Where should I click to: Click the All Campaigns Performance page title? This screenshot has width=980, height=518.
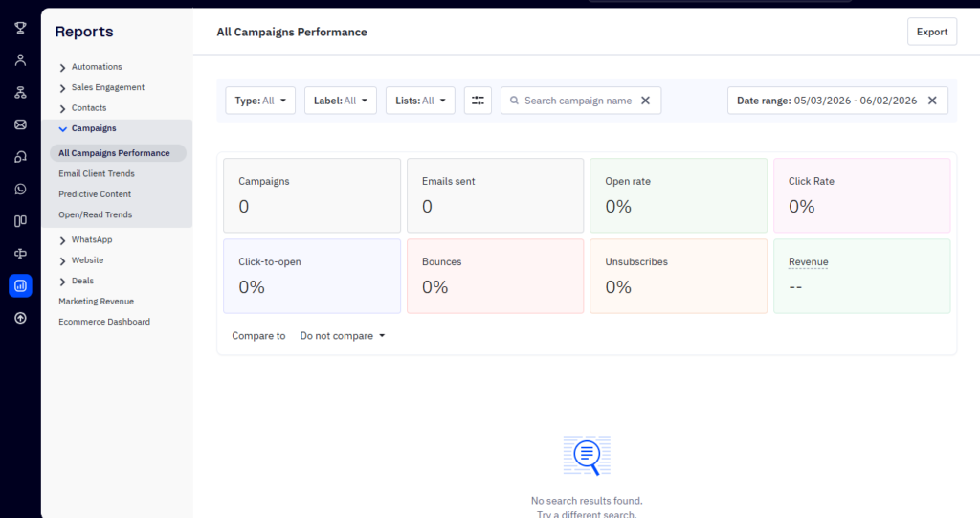tap(292, 32)
